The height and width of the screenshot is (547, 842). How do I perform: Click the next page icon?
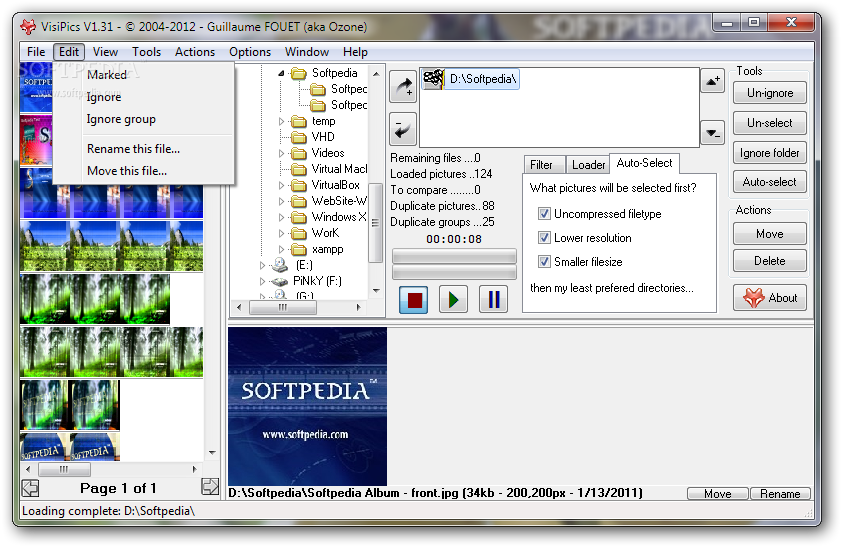(209, 487)
